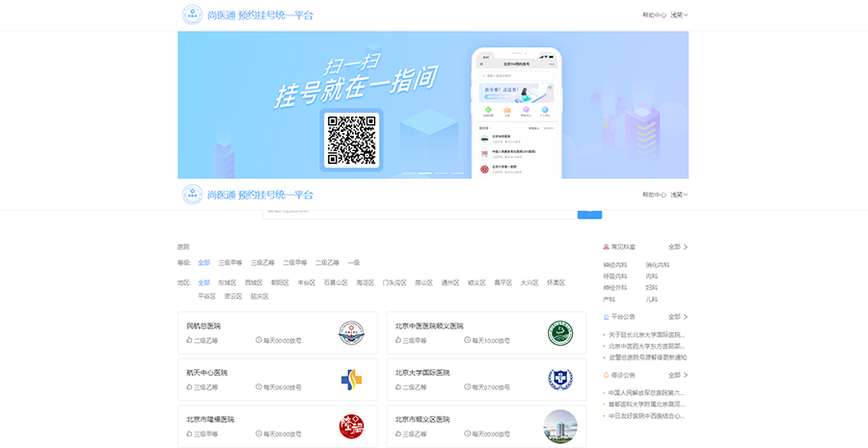Click the 北京市顺义区医院 building photo
The width and height of the screenshot is (868, 448).
560,427
